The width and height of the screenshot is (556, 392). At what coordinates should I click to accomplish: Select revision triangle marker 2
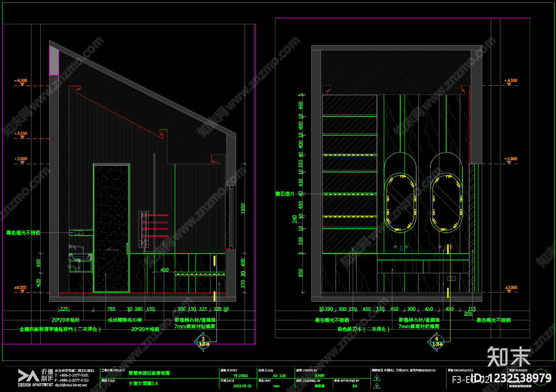coord(377,386)
